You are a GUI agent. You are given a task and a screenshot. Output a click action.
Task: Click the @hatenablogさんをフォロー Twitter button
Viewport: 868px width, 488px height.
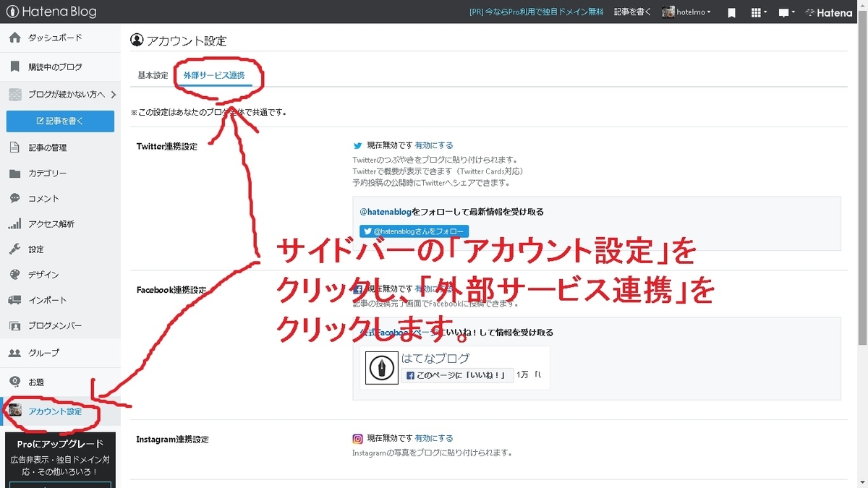tap(414, 231)
